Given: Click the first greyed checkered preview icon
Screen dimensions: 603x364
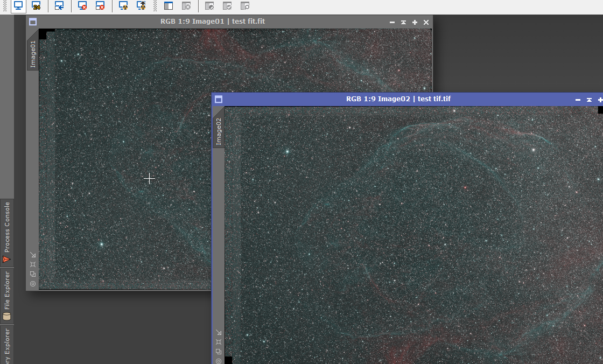Looking at the screenshot, I should (x=209, y=6).
